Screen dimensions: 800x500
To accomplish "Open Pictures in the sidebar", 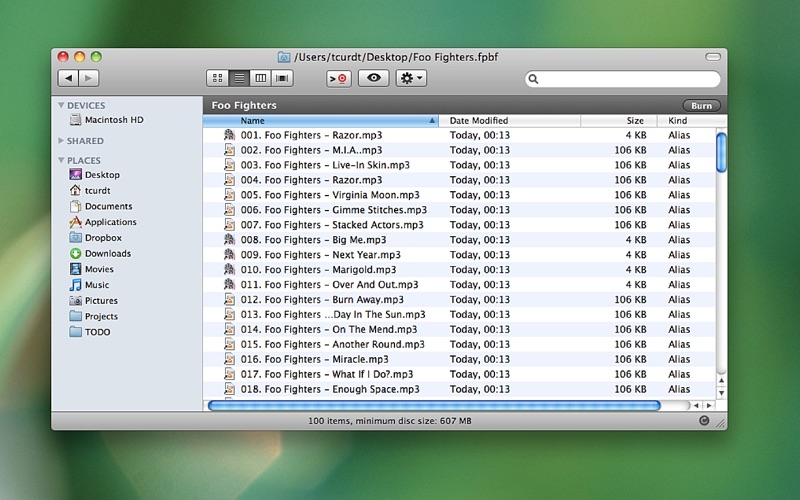I will [94, 301].
